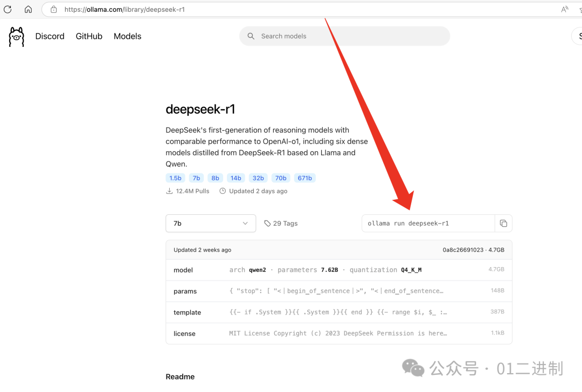This screenshot has width=582, height=392.
Task: Click the 148B size in params row
Action: (x=497, y=290)
